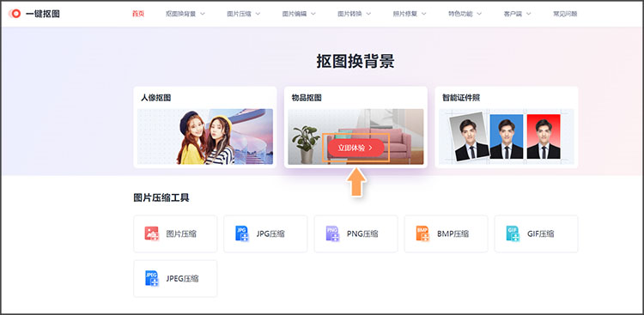Open the 常见问题 menu item
This screenshot has width=644, height=315.
coord(565,14)
